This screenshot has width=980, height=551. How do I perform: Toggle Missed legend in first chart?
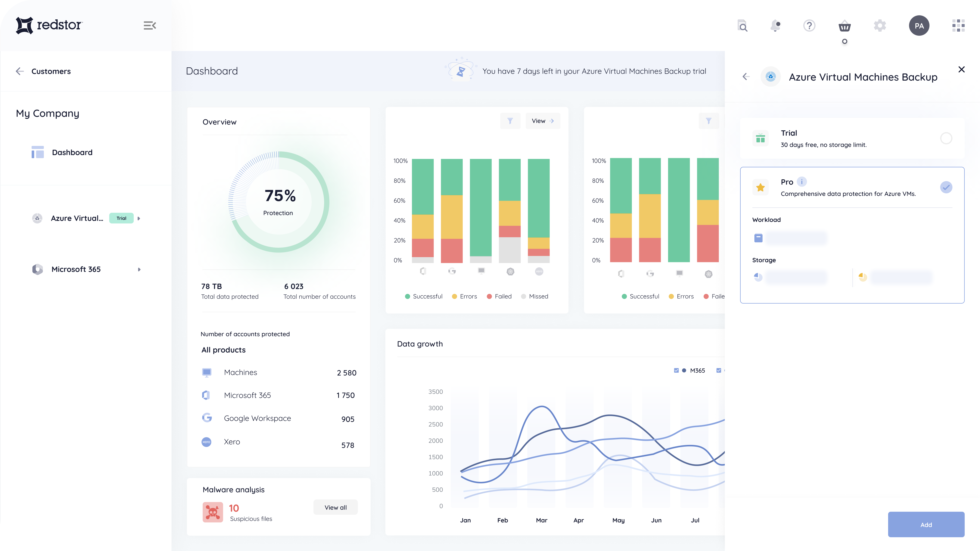534,296
